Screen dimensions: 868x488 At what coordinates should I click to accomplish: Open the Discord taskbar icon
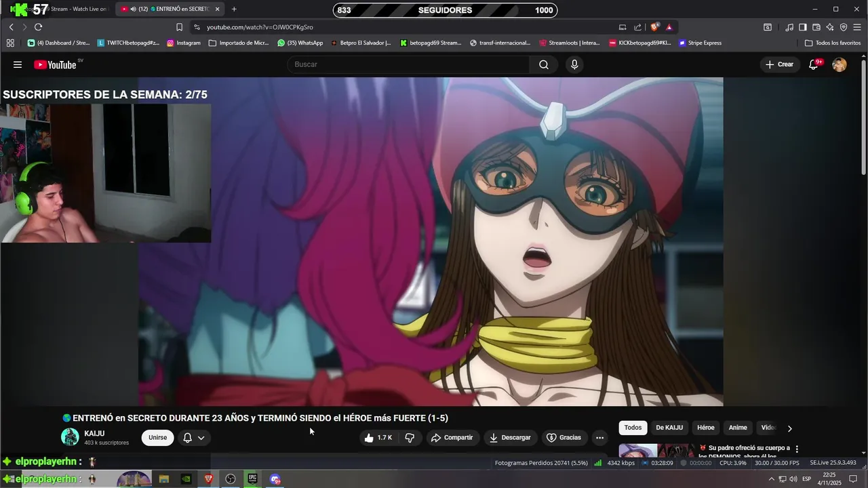point(275,479)
